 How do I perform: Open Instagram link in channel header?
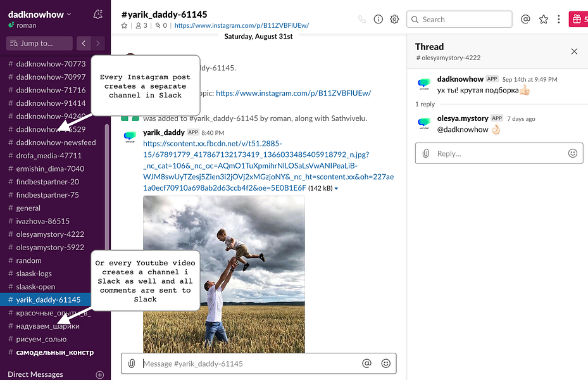(x=242, y=25)
